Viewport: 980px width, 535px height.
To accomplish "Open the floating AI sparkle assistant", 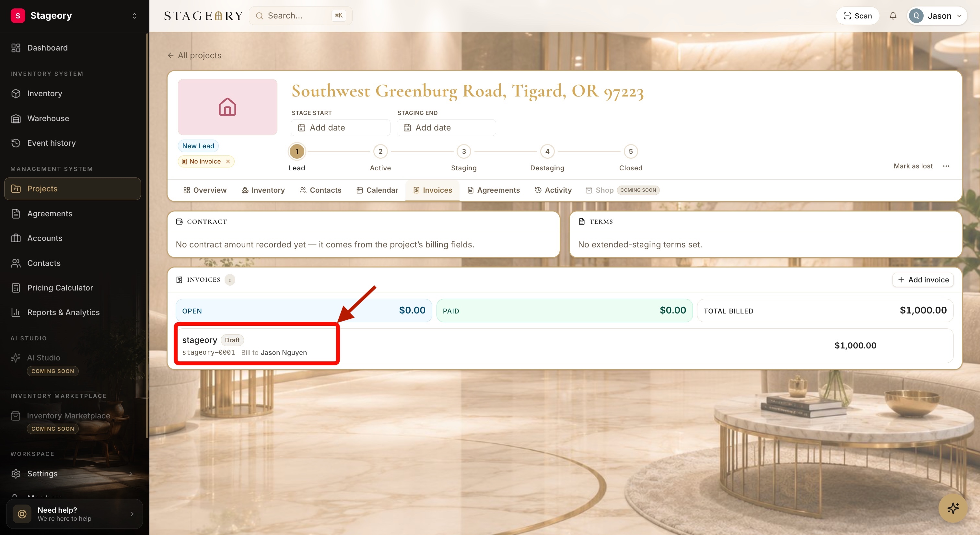I will tap(952, 508).
